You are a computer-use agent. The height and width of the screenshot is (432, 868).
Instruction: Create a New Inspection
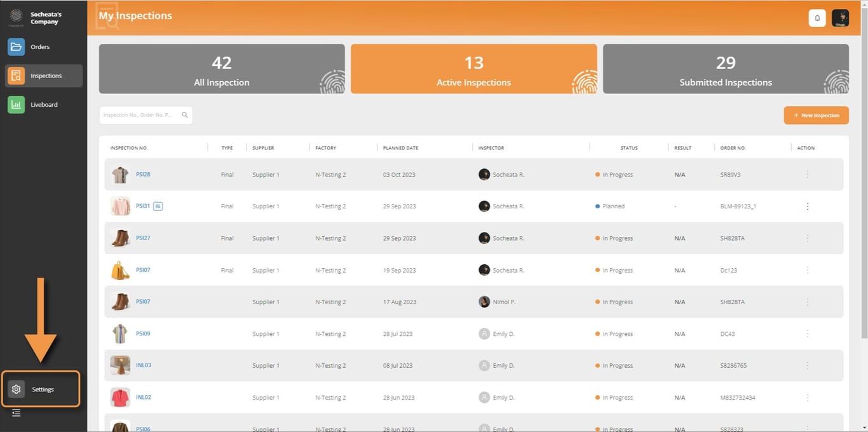click(817, 115)
